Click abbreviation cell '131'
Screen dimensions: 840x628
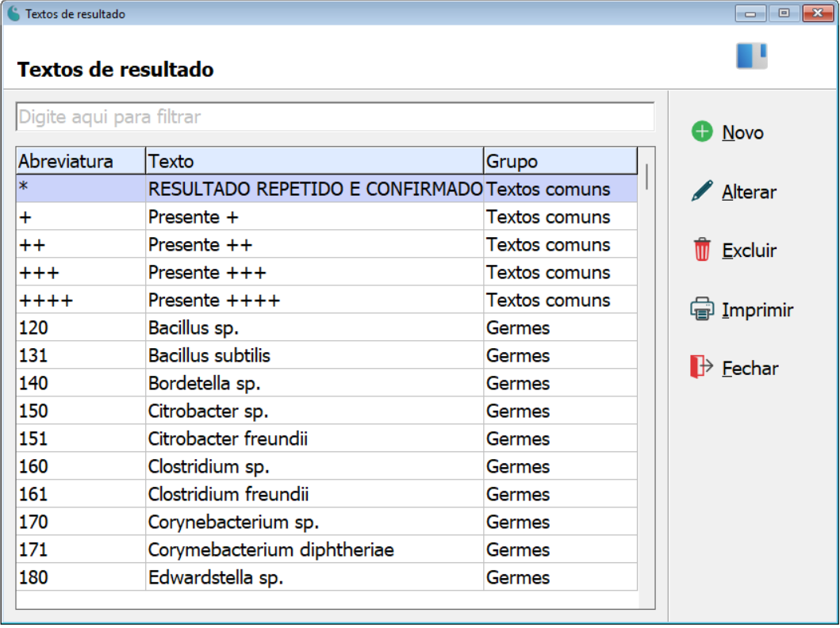[80, 355]
